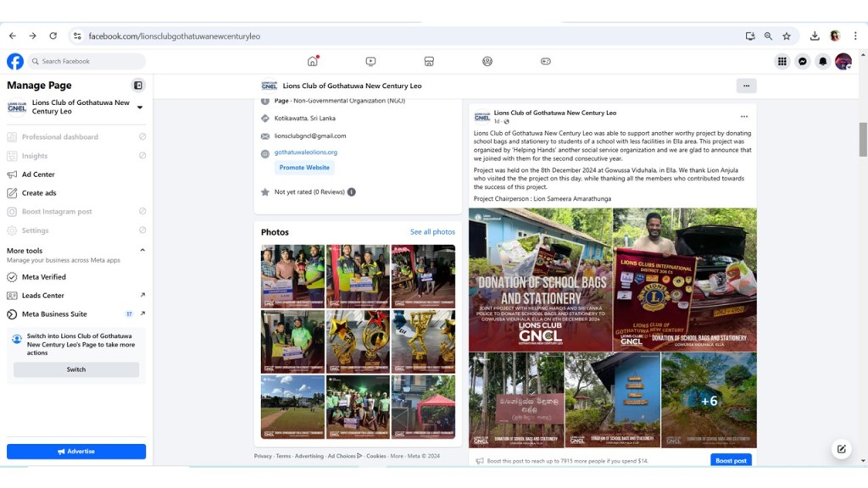Collapse the Manage Page sidebar icon
The image size is (868, 488).
[x=138, y=86]
